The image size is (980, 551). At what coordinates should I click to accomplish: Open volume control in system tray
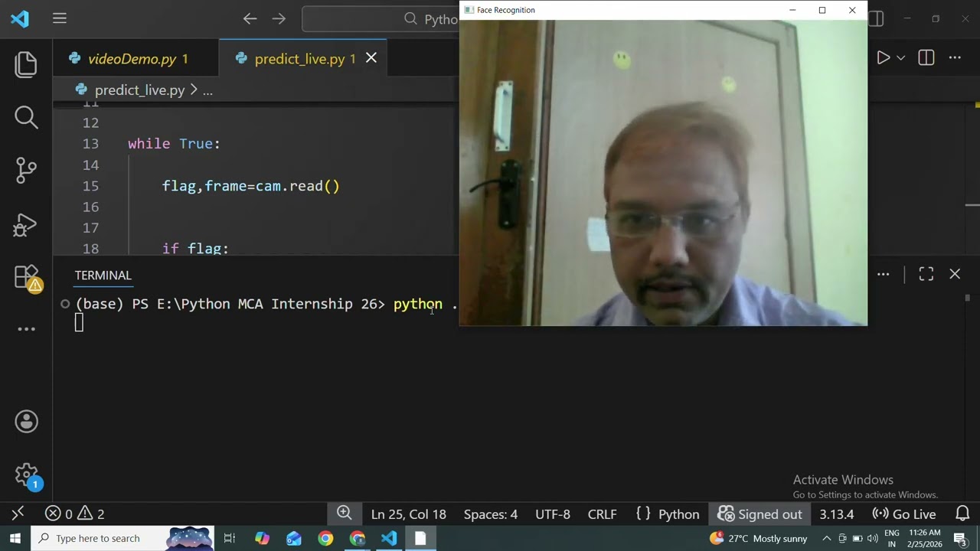[x=873, y=538]
